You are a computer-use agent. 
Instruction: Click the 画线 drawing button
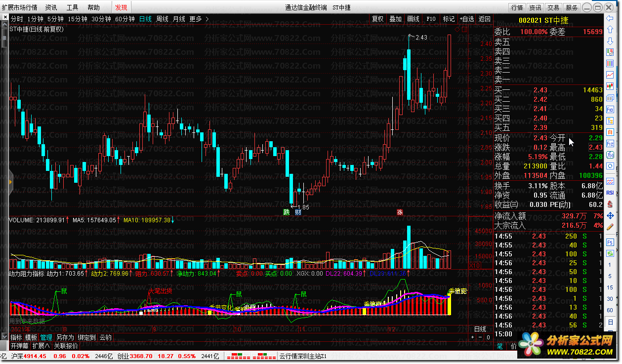(x=414, y=19)
